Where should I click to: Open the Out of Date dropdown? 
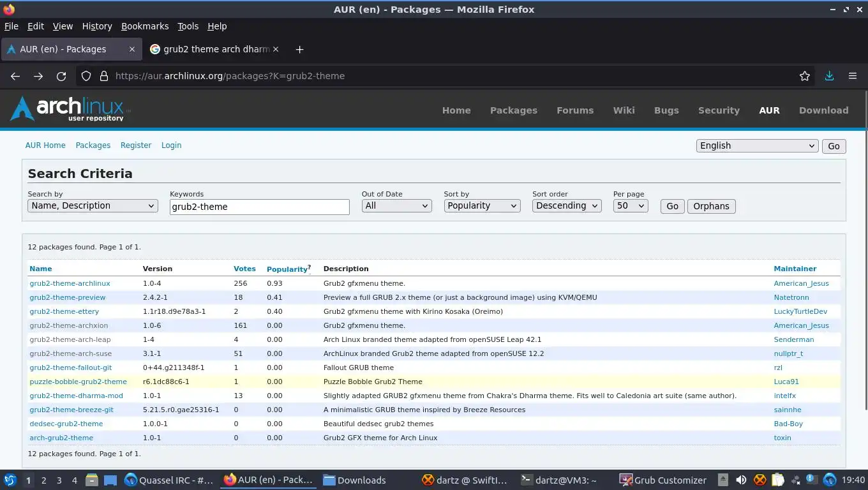coord(396,205)
